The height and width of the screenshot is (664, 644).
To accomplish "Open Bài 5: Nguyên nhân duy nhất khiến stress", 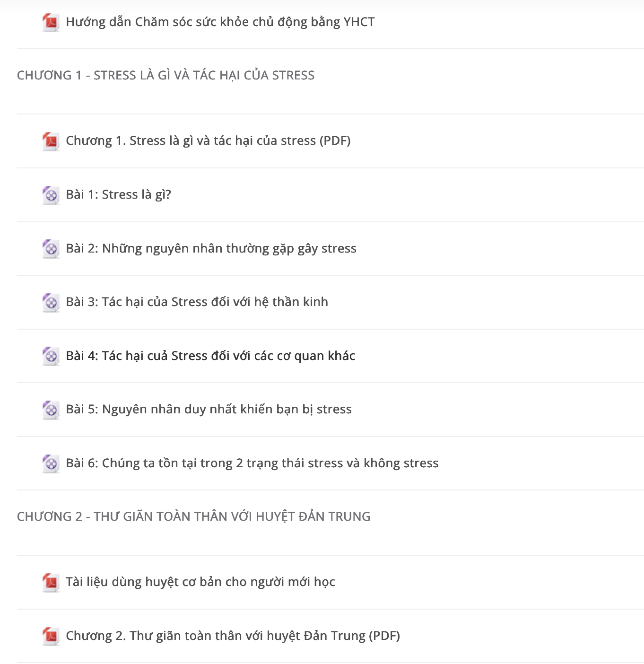I will click(209, 410).
